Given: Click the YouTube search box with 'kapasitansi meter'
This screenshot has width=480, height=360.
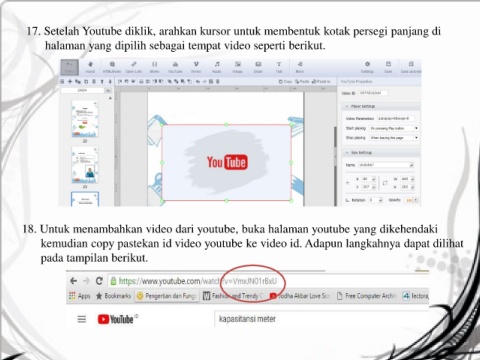Looking at the screenshot, I should [322, 319].
